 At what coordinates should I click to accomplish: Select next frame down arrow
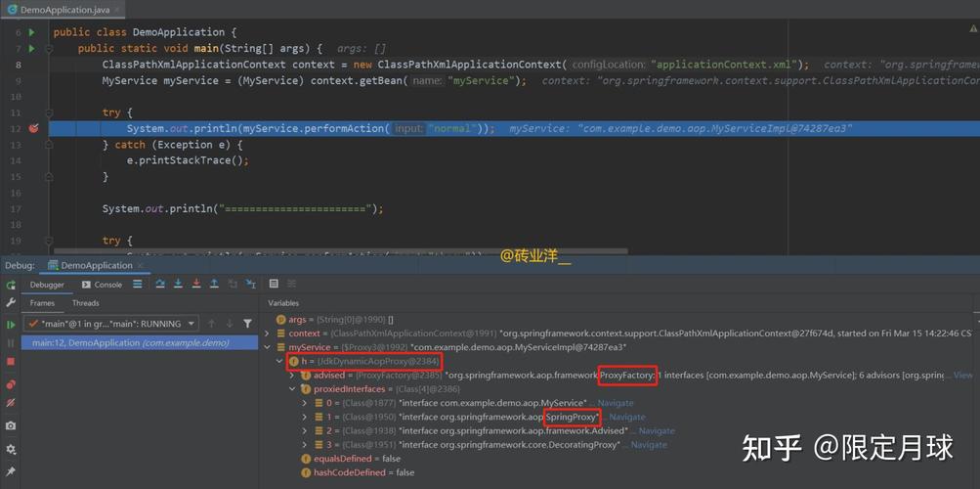pyautogui.click(x=230, y=324)
